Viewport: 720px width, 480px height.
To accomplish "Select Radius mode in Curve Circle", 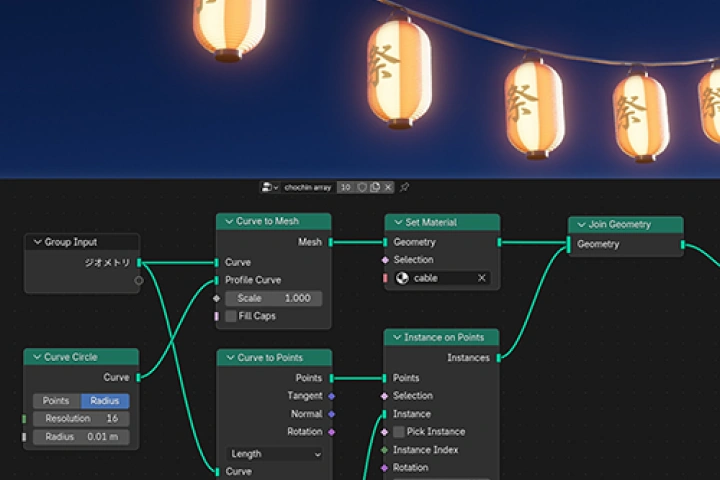I will point(105,400).
